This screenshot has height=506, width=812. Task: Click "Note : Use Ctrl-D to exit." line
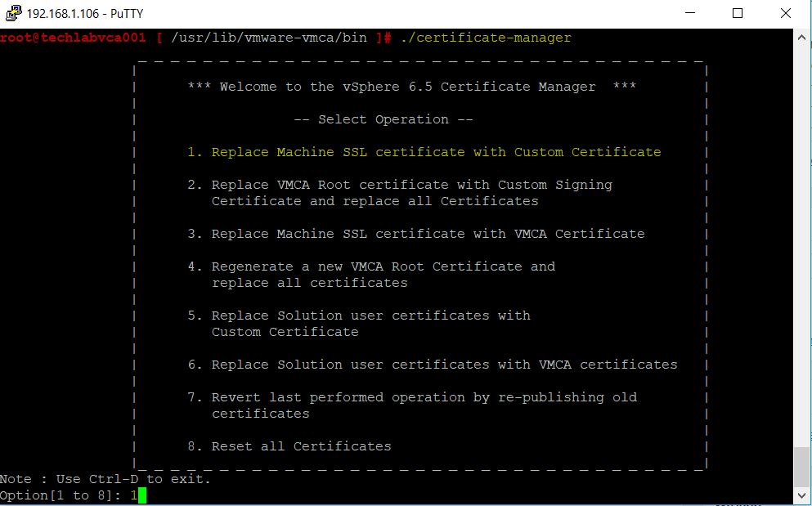pyautogui.click(x=105, y=479)
